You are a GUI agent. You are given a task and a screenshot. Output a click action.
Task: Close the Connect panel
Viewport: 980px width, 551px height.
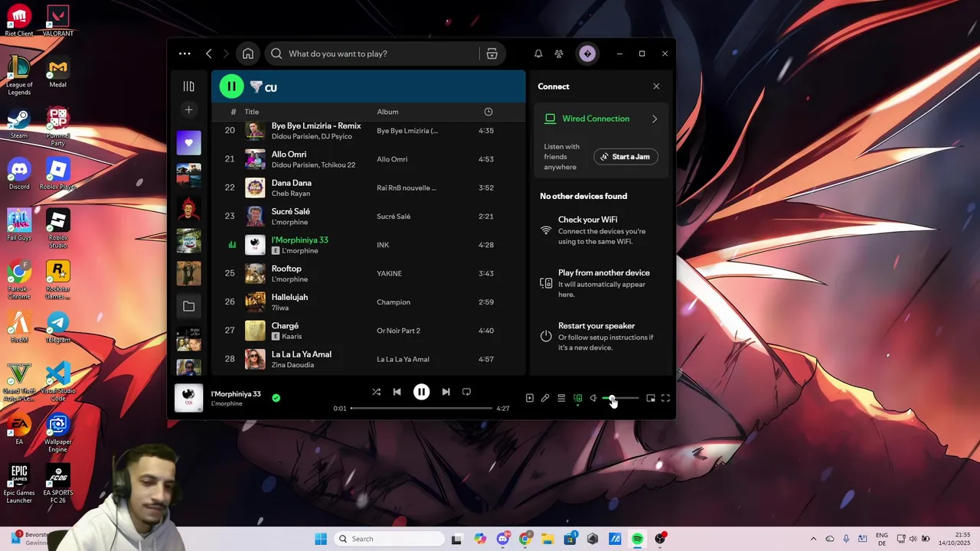(x=656, y=86)
